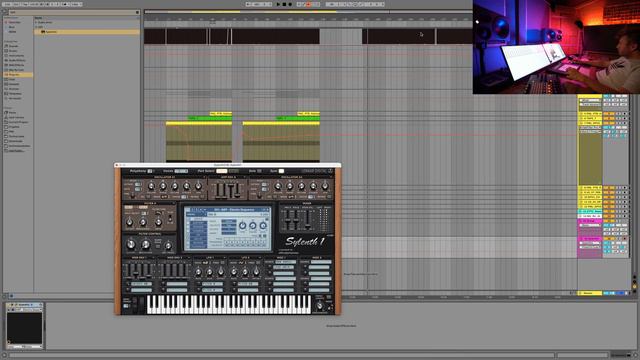
Task: Open the LFO 1 waveform selector
Action: pos(206,263)
